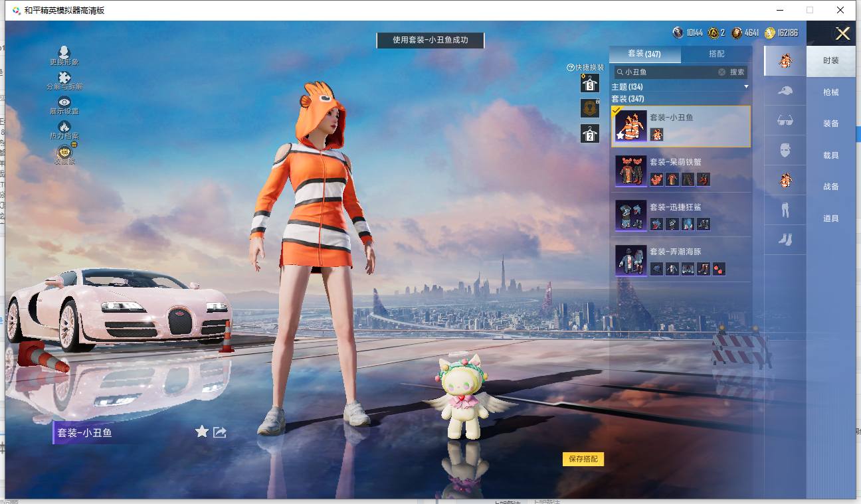This screenshot has height=504, width=861.
Task: Click the 套装-迅捷狂鲨 name text
Action: [676, 207]
